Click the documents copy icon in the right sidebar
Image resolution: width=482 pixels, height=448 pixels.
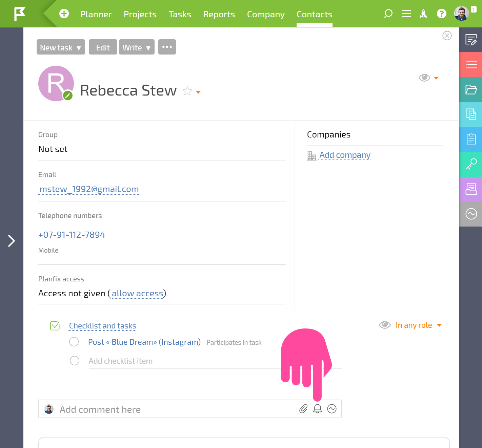click(471, 114)
